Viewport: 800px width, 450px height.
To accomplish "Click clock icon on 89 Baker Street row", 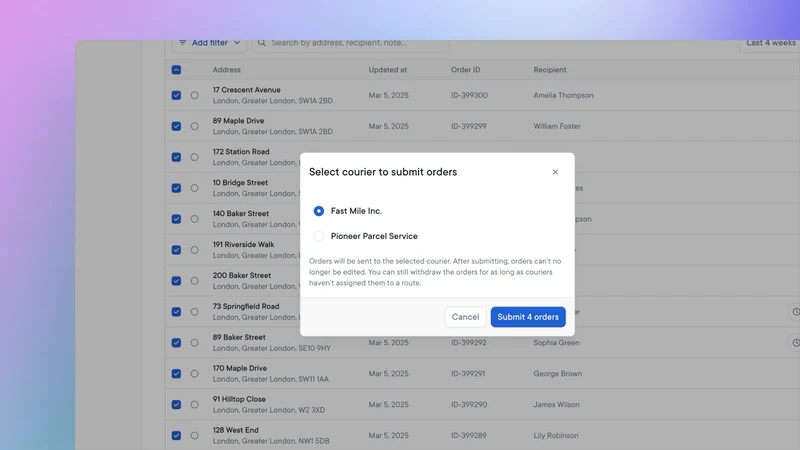I will pyautogui.click(x=795, y=343).
